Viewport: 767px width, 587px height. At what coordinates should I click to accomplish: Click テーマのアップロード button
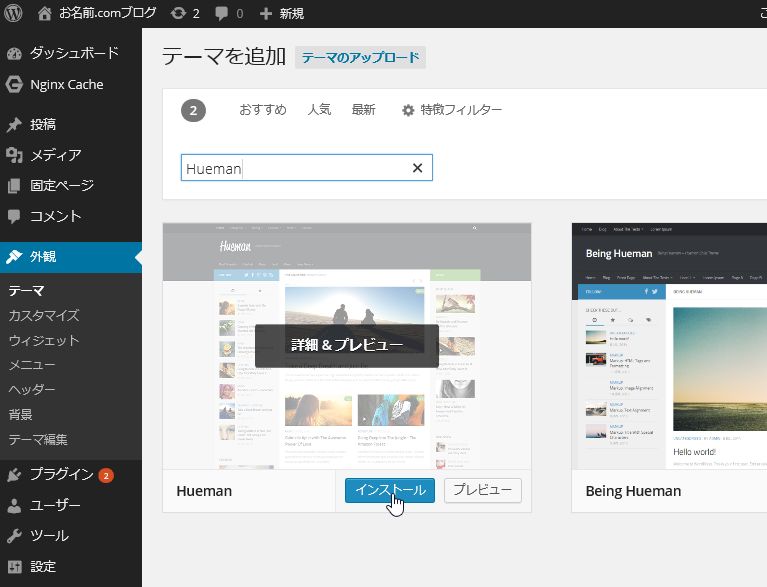click(361, 58)
